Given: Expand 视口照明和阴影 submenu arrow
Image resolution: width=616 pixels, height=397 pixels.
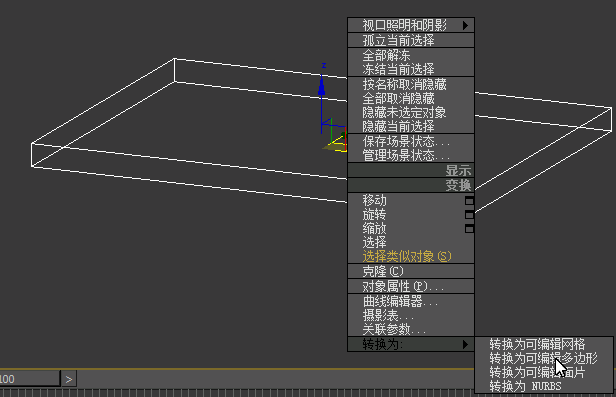Looking at the screenshot, I should point(466,26).
